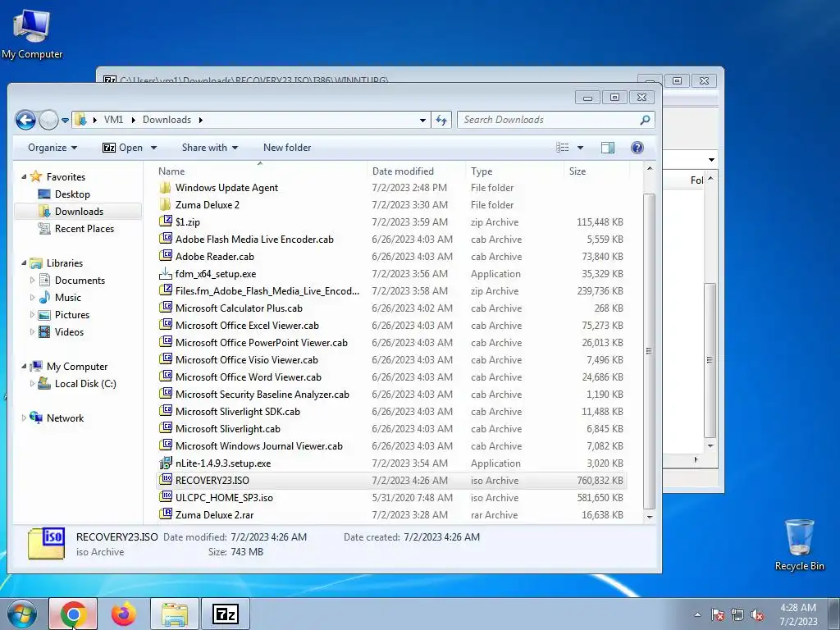
Task: Open the Organize menu
Action: coord(52,148)
